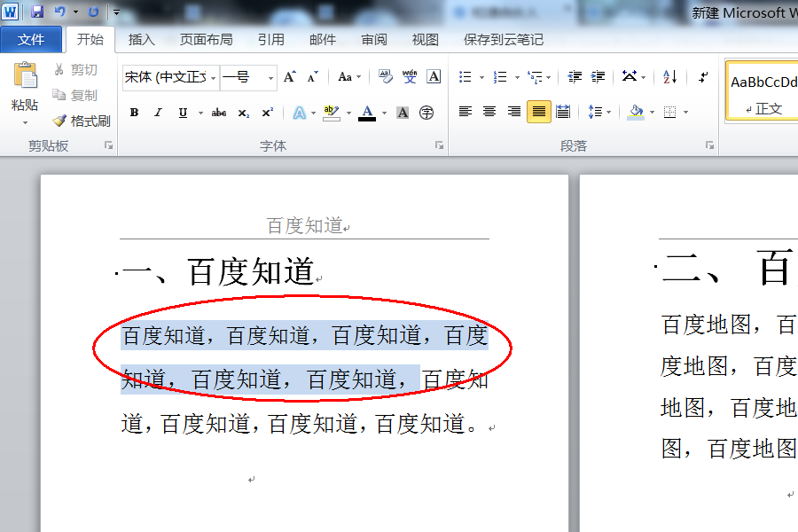The height and width of the screenshot is (532, 798).
Task: Toggle italic formatting
Action: [159, 113]
